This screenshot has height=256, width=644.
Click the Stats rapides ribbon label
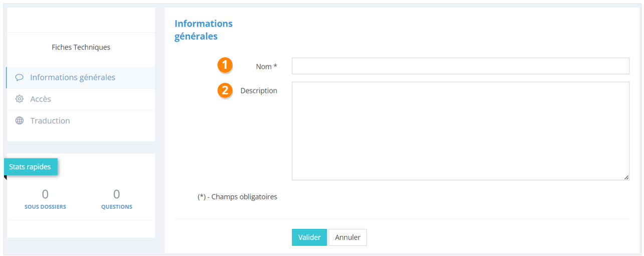point(30,167)
